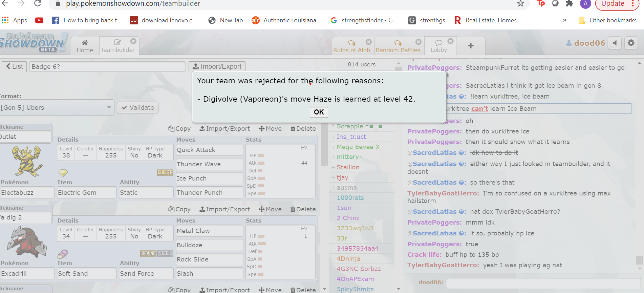Move the Electabuzz set
644x293 pixels.
tap(270, 129)
